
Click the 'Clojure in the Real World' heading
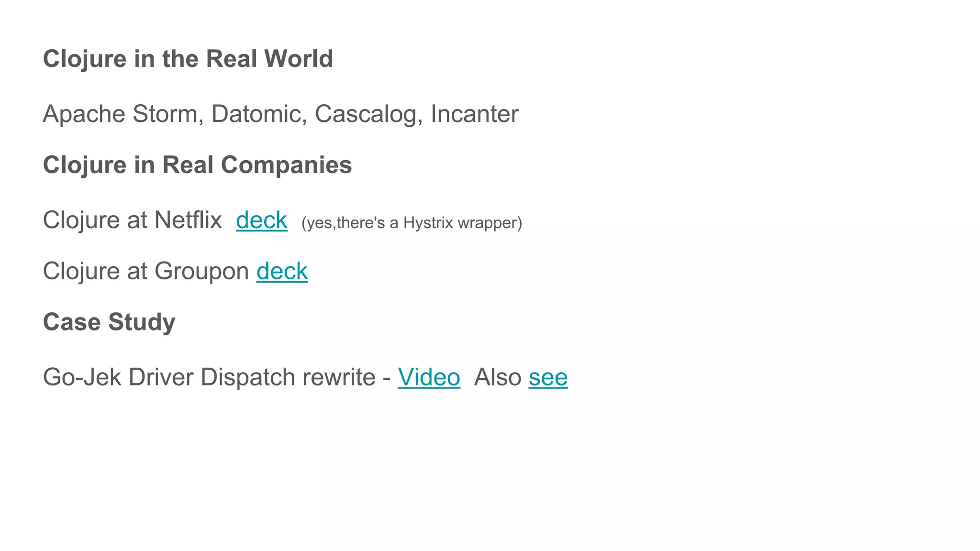click(188, 59)
